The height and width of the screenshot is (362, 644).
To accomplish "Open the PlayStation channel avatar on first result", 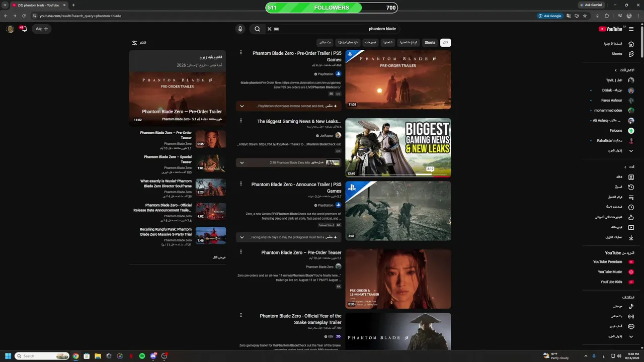I will tap(338, 74).
